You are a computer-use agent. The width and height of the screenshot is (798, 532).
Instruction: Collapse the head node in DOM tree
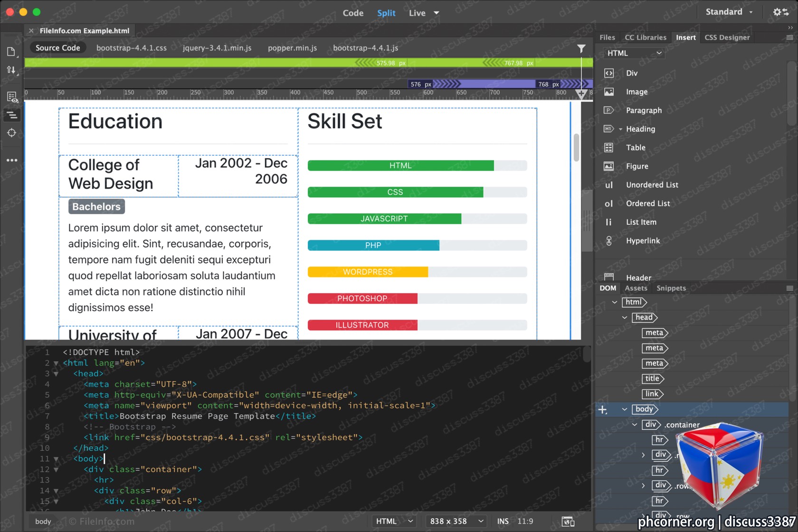pos(625,317)
